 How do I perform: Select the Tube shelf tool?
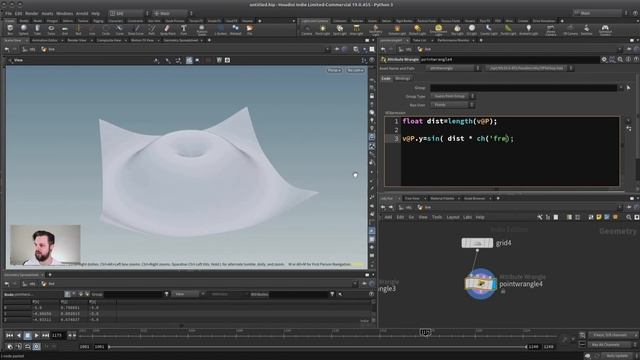tap(38, 30)
